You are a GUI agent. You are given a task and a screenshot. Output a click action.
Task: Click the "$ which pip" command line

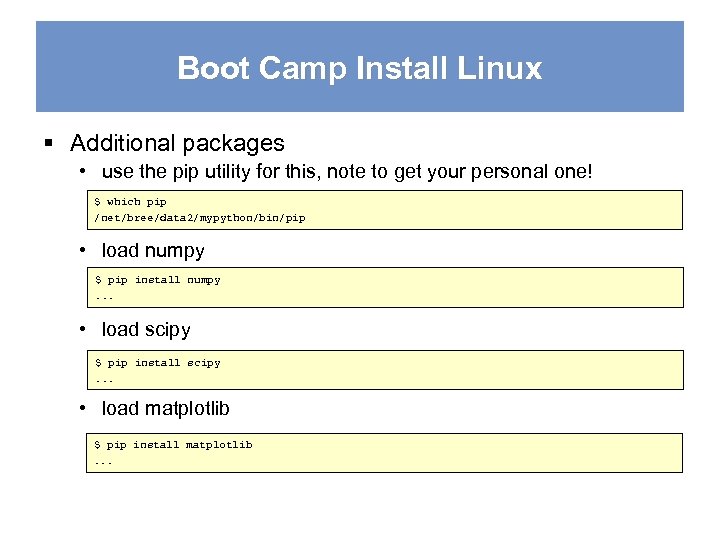pyautogui.click(x=130, y=201)
